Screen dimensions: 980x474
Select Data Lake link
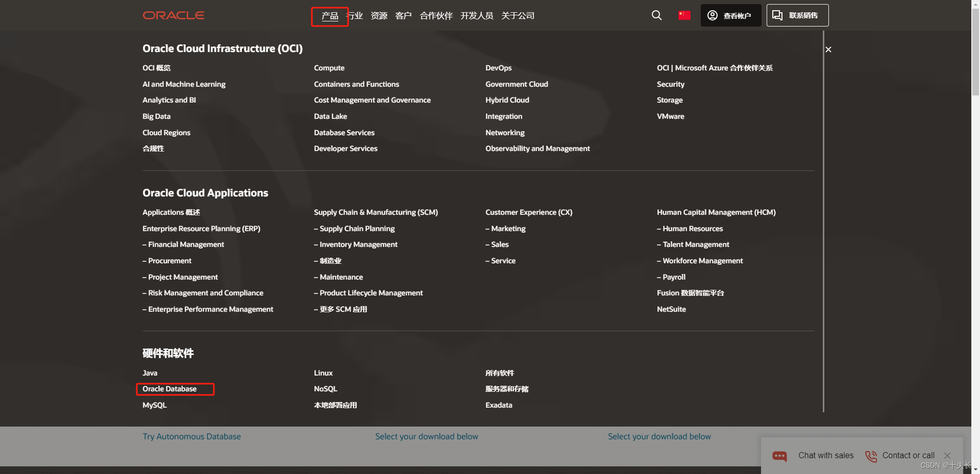pyautogui.click(x=330, y=116)
